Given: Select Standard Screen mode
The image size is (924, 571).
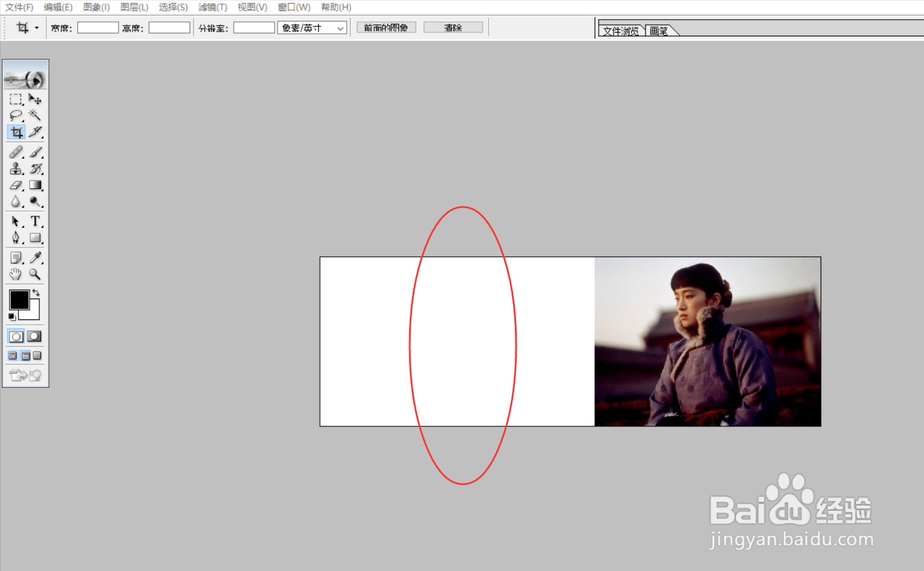Looking at the screenshot, I should point(12,356).
